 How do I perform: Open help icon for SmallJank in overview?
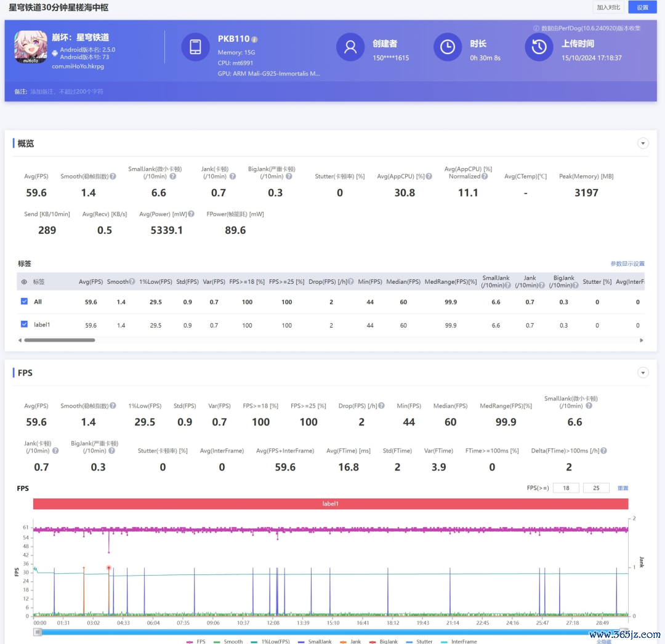click(x=172, y=176)
